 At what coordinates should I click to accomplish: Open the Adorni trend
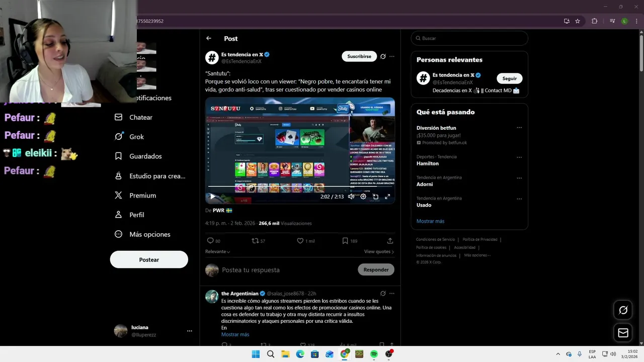pyautogui.click(x=425, y=184)
